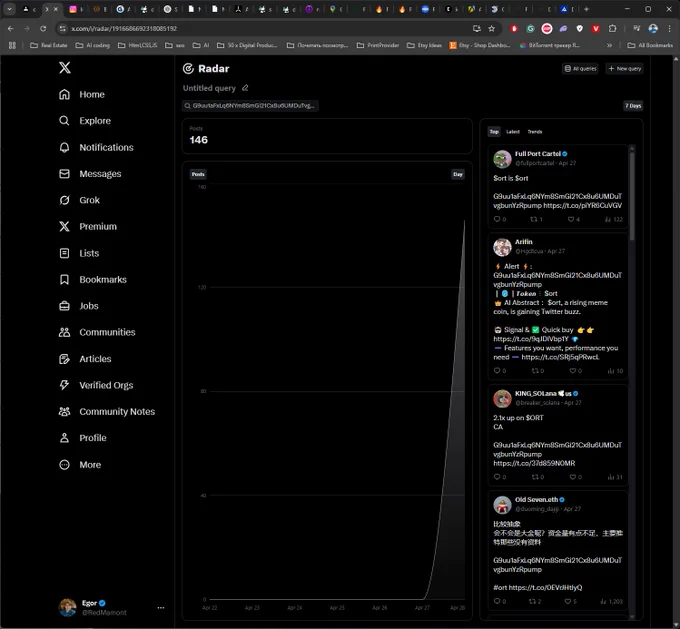
Task: Click the browser reload button
Action: tap(43, 29)
